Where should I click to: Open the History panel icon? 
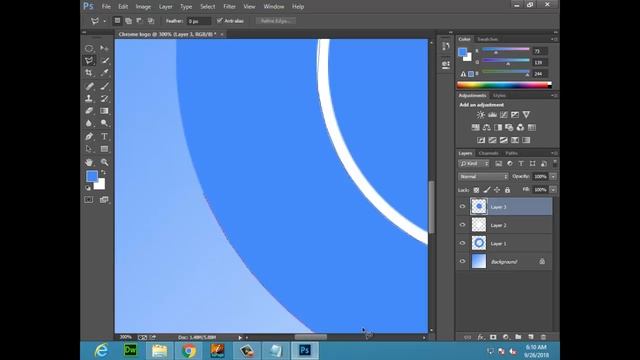click(445, 46)
